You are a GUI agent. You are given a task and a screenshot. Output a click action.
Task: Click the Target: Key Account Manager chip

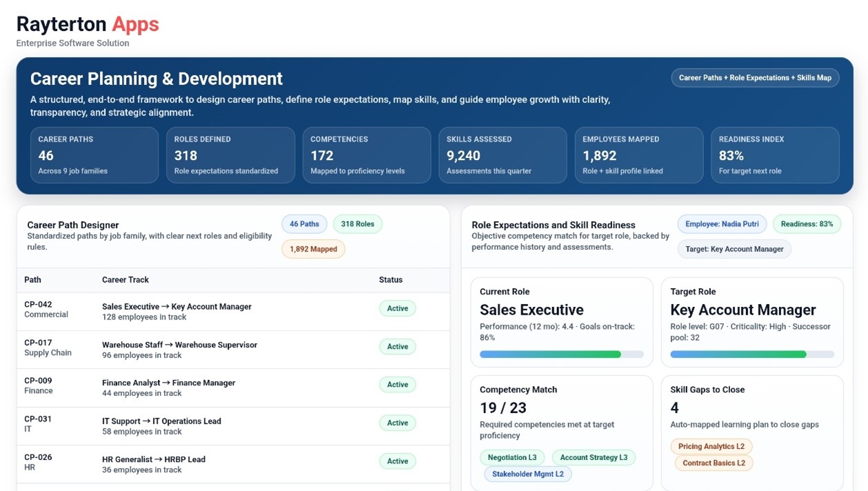[x=734, y=249]
